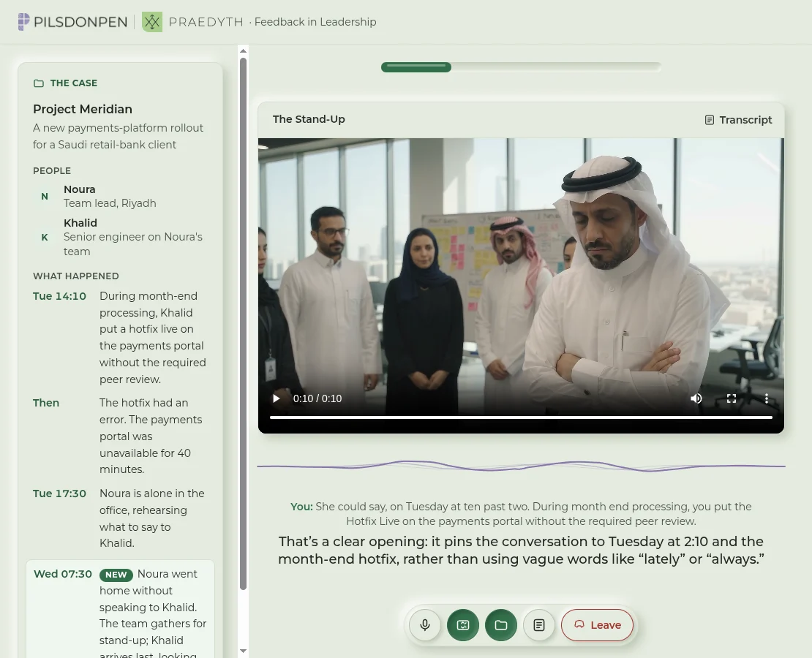The height and width of the screenshot is (658, 812).
Task: Click the case panel scrollbar up arrow
Action: pyautogui.click(x=244, y=50)
